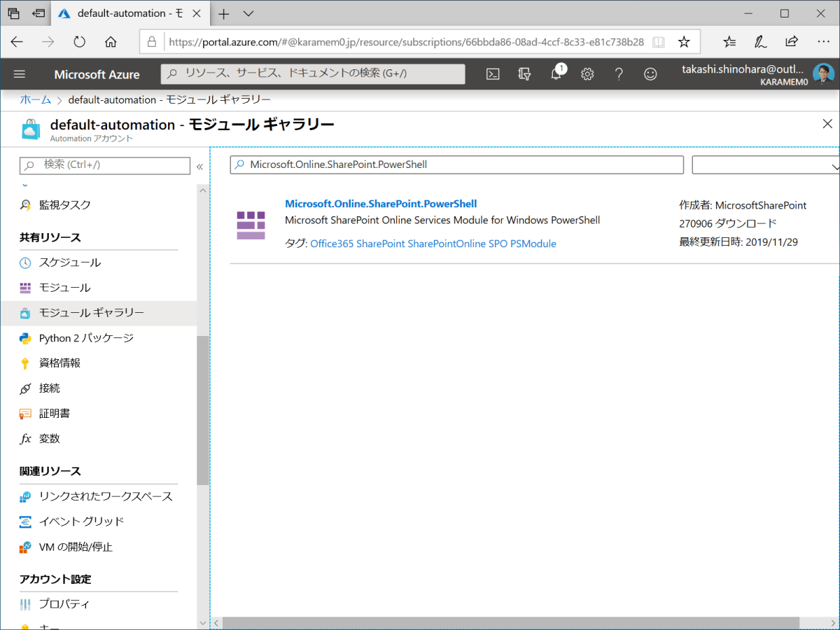Focus the module gallery search field

pyautogui.click(x=457, y=164)
